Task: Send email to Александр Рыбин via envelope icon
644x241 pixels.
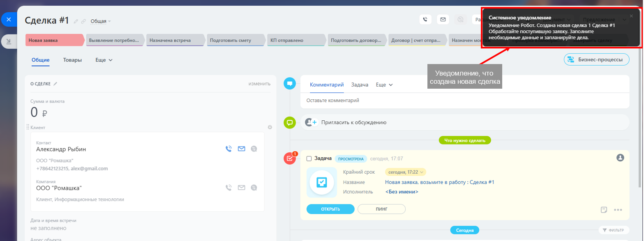Action: [x=242, y=149]
